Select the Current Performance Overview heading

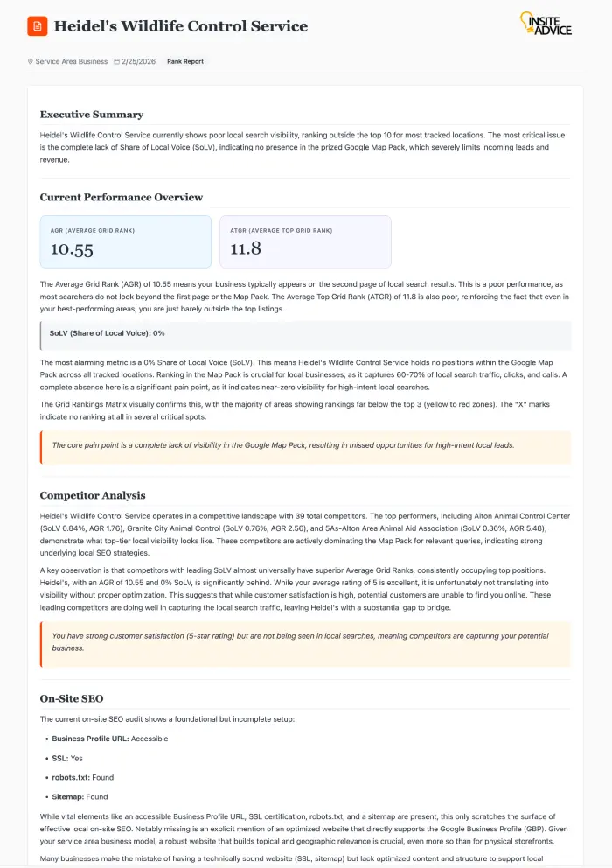pos(122,198)
